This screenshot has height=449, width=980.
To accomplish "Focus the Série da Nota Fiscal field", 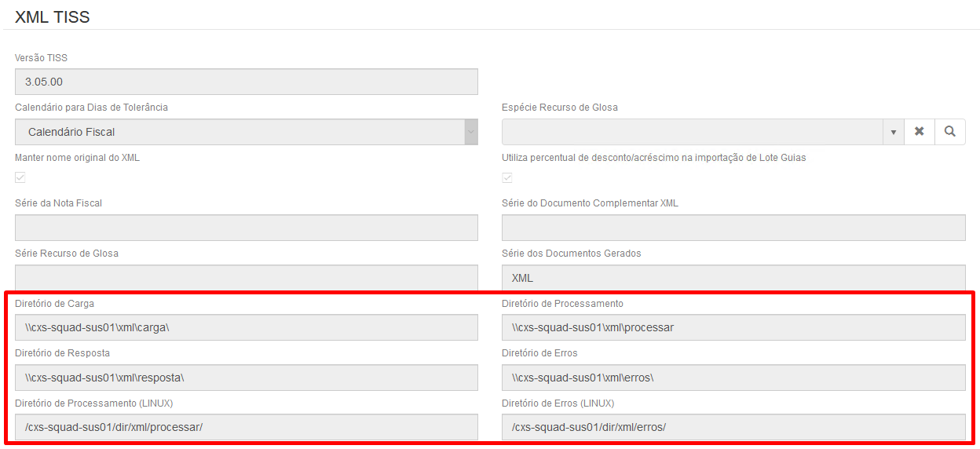I will [x=247, y=228].
